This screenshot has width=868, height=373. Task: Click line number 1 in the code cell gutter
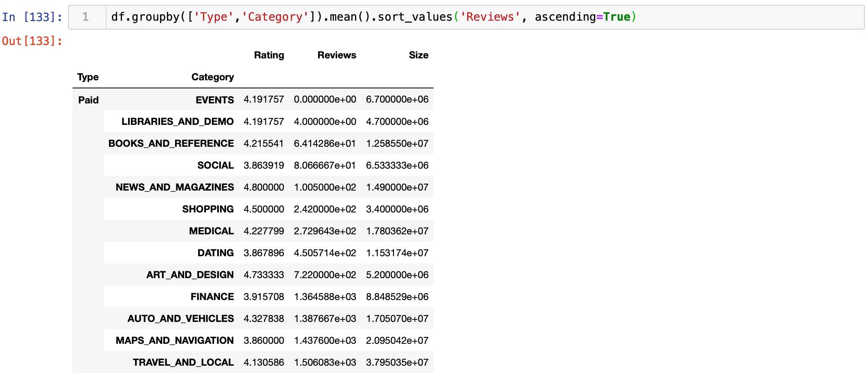pos(86,17)
